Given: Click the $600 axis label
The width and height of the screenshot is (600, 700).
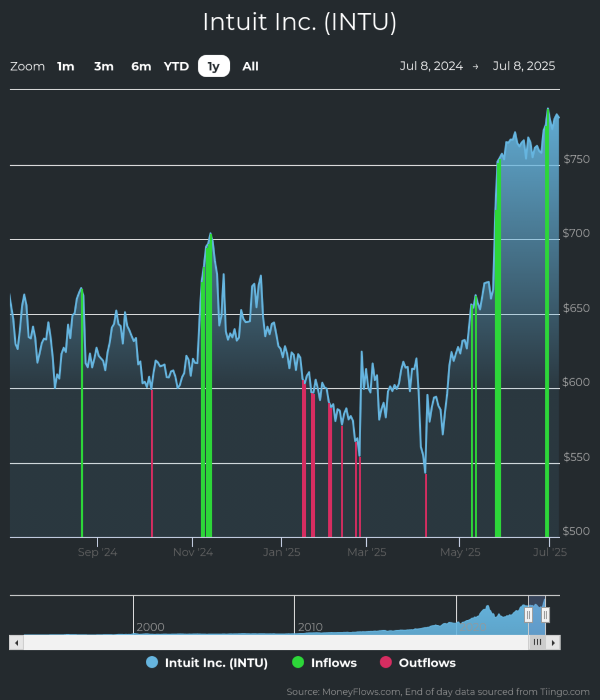Looking at the screenshot, I should pos(576,382).
